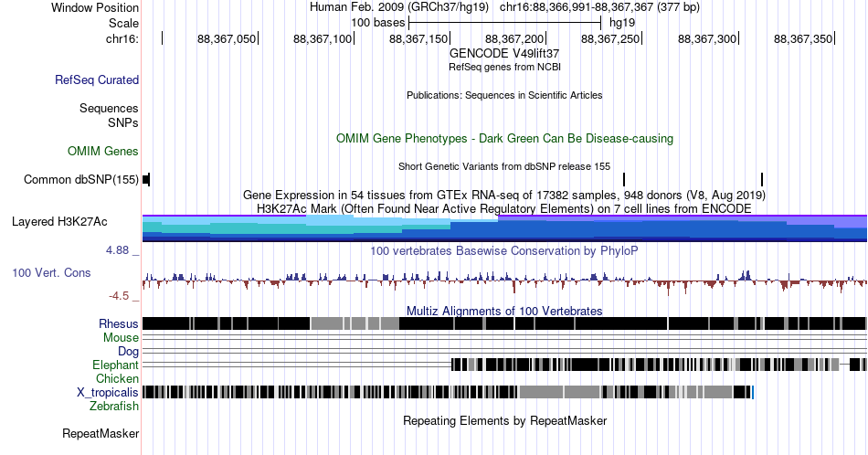Click GTEx Gene Expression track title

coord(504,195)
